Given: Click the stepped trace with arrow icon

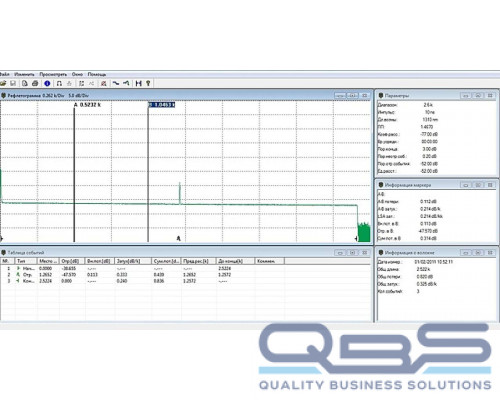Looking at the screenshot, I should [x=126, y=83].
